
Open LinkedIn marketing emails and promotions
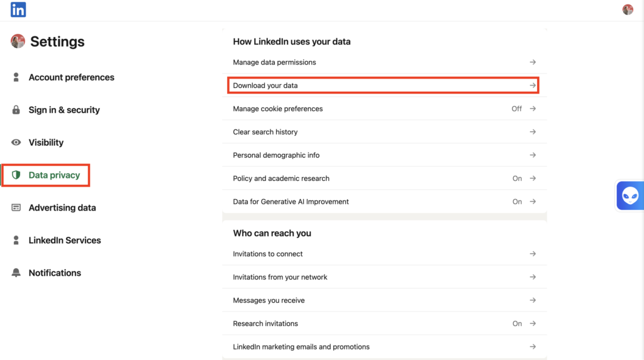coord(384,347)
